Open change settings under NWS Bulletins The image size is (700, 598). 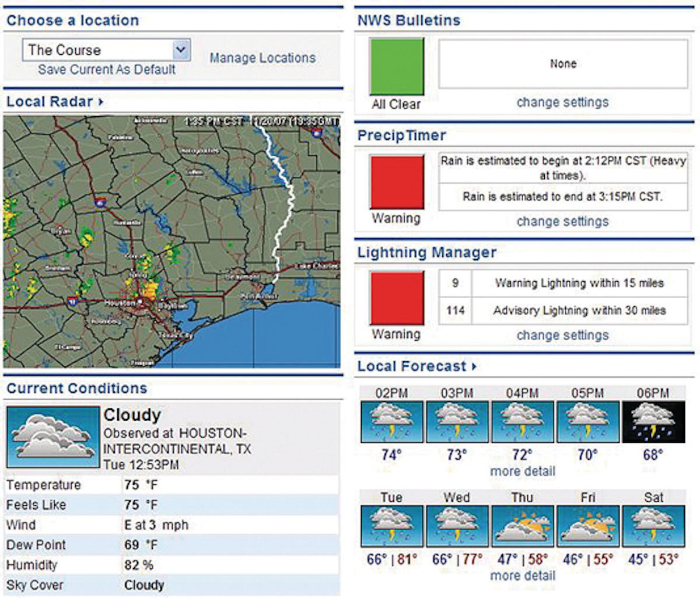click(x=562, y=102)
